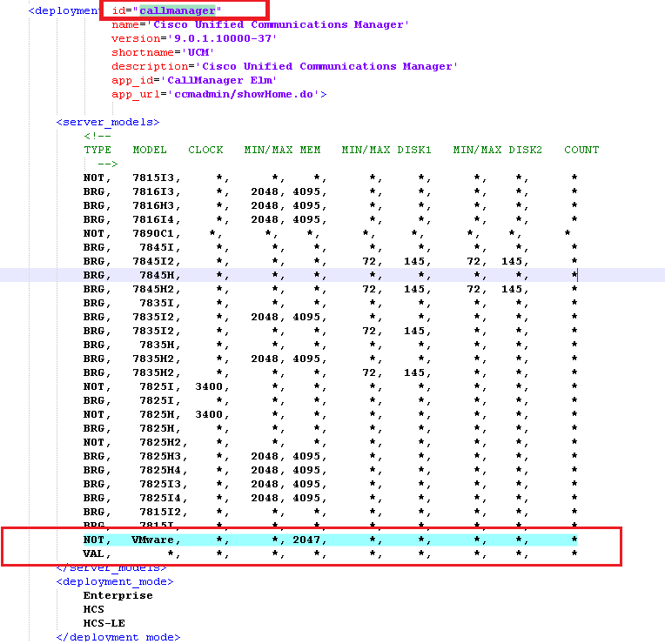Click the MODEL column header

150,150
